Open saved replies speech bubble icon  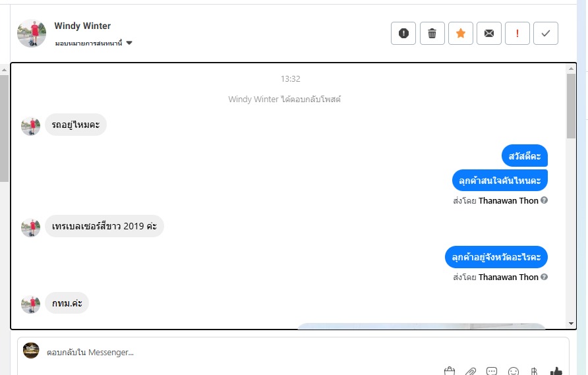(492, 371)
